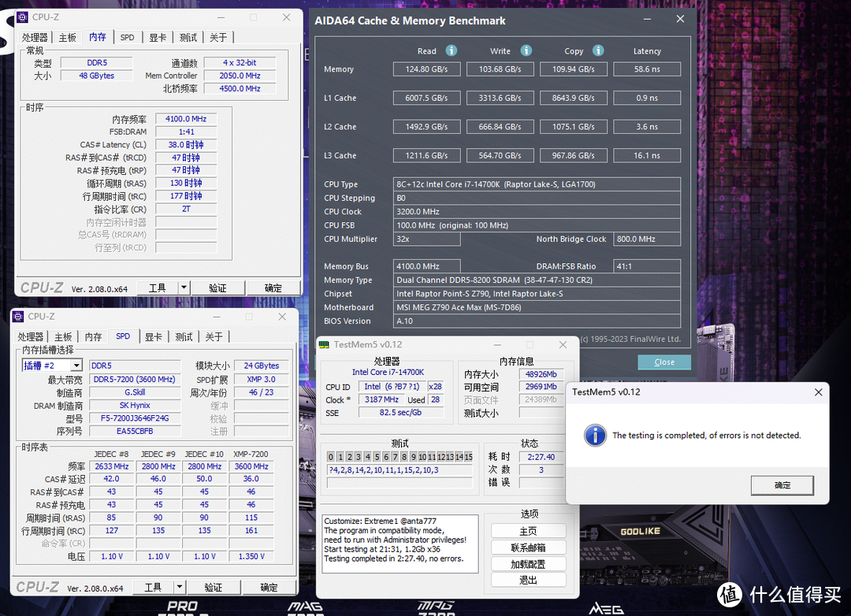
Task: Click the CAS# Latency 38.0 value in CPU-Z
Action: [x=186, y=144]
